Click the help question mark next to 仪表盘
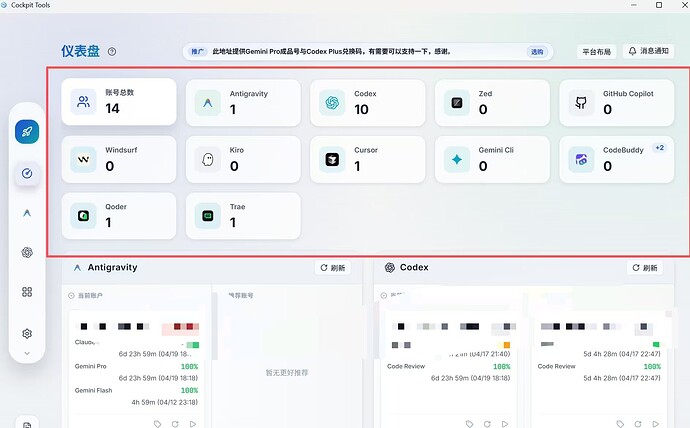 click(x=112, y=51)
